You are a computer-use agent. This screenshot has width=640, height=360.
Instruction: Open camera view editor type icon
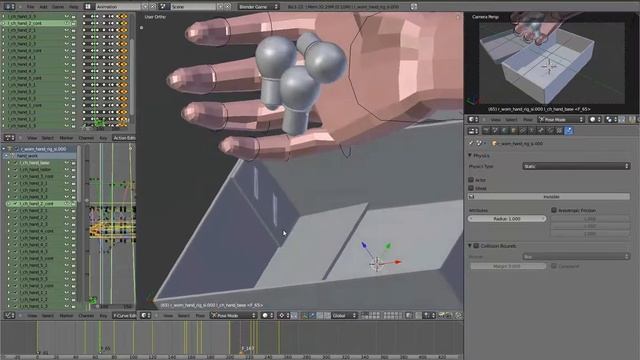tap(472, 120)
